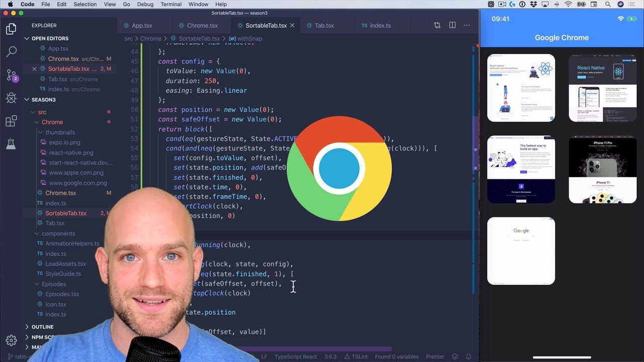
Task: Close the SortableTab.tsx editor tab
Action: 292,25
